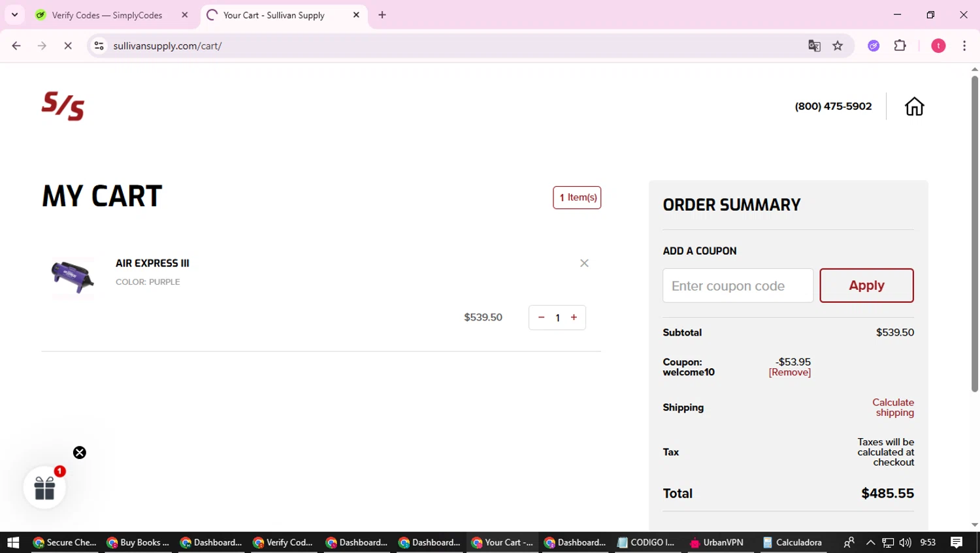Close the Verify Codes tab
Screen dimensions: 980x553
coord(185,15)
